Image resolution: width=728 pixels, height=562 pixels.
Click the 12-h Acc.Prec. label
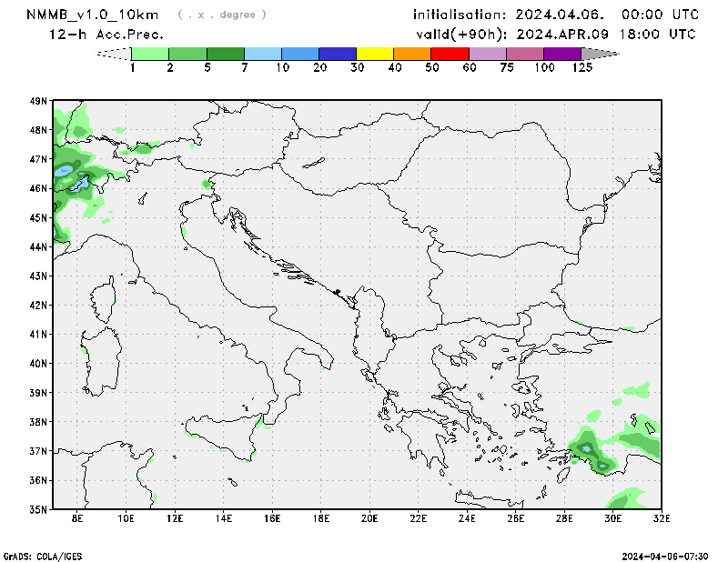pos(106,35)
